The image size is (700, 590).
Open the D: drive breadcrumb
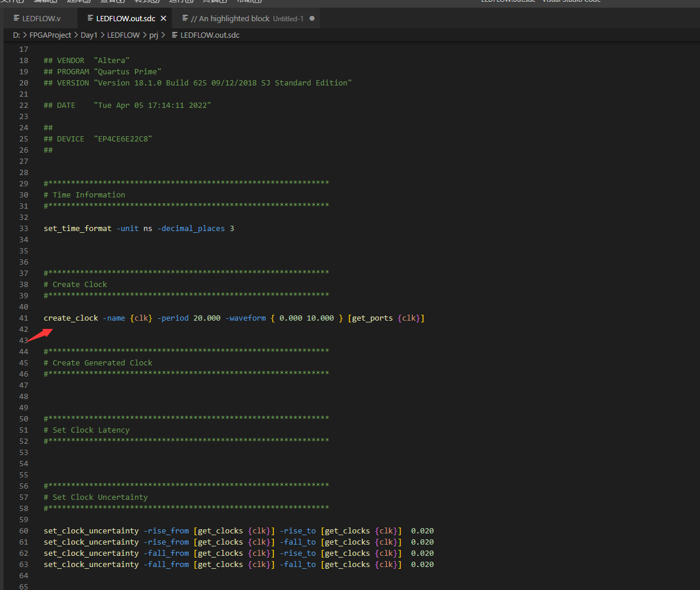coord(16,35)
